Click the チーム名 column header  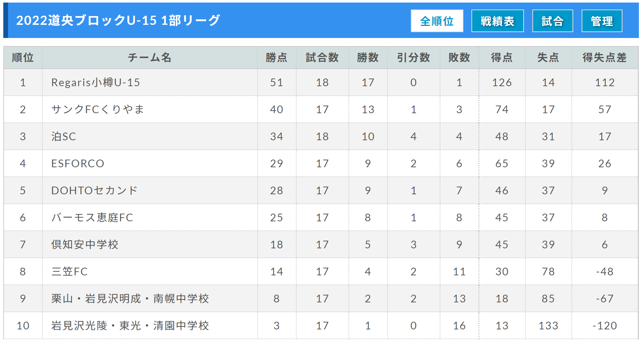coord(150,57)
